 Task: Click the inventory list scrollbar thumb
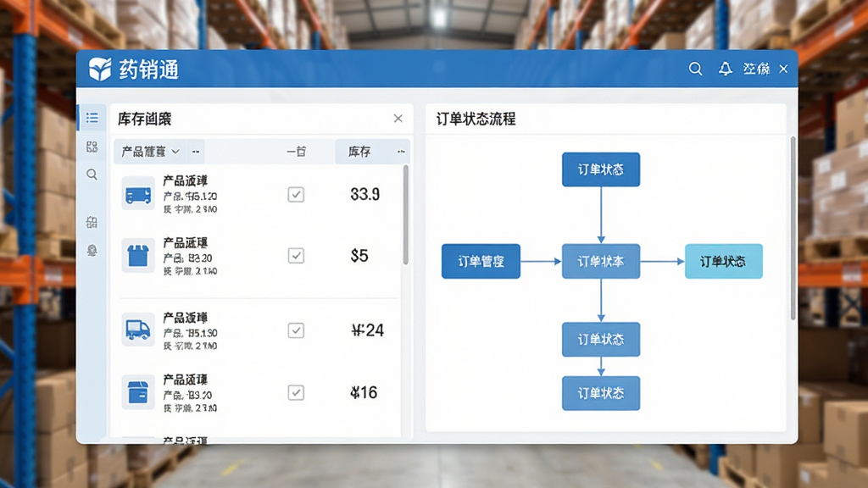pyautogui.click(x=406, y=214)
